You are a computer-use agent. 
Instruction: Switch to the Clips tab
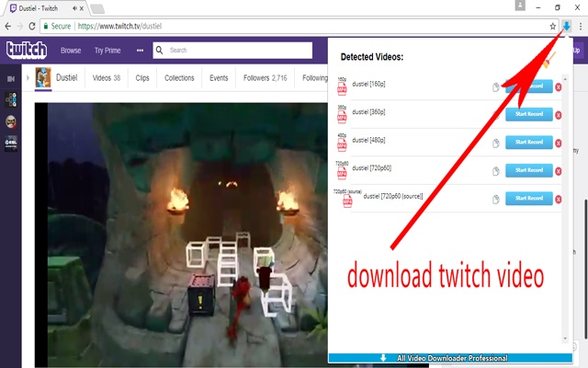(142, 77)
